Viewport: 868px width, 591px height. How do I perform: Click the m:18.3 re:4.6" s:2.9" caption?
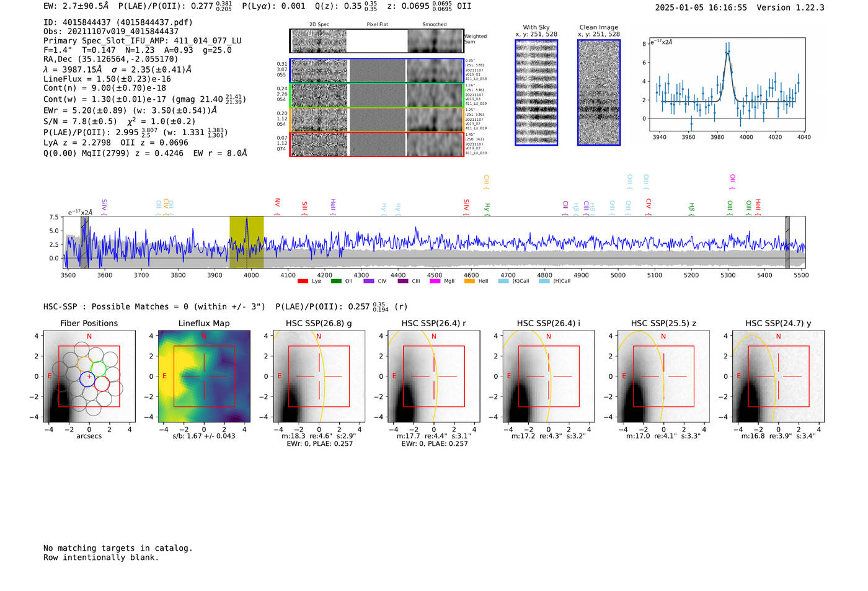click(x=319, y=436)
